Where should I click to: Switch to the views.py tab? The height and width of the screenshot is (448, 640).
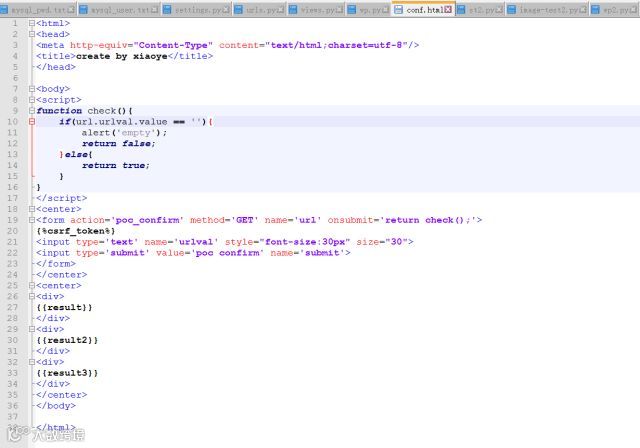[x=316, y=9]
